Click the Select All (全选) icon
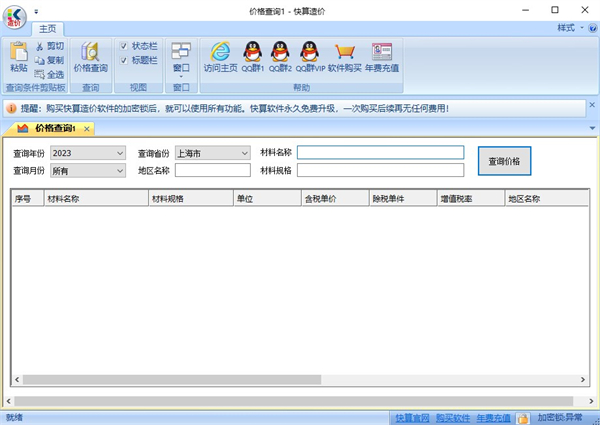The height and width of the screenshot is (425, 600). [39, 74]
